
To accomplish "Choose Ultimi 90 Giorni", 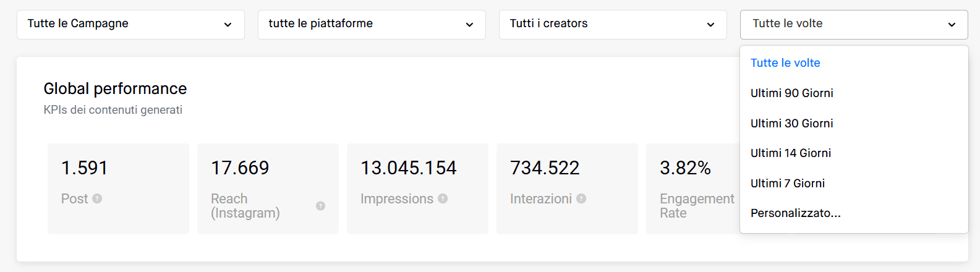I will 791,93.
